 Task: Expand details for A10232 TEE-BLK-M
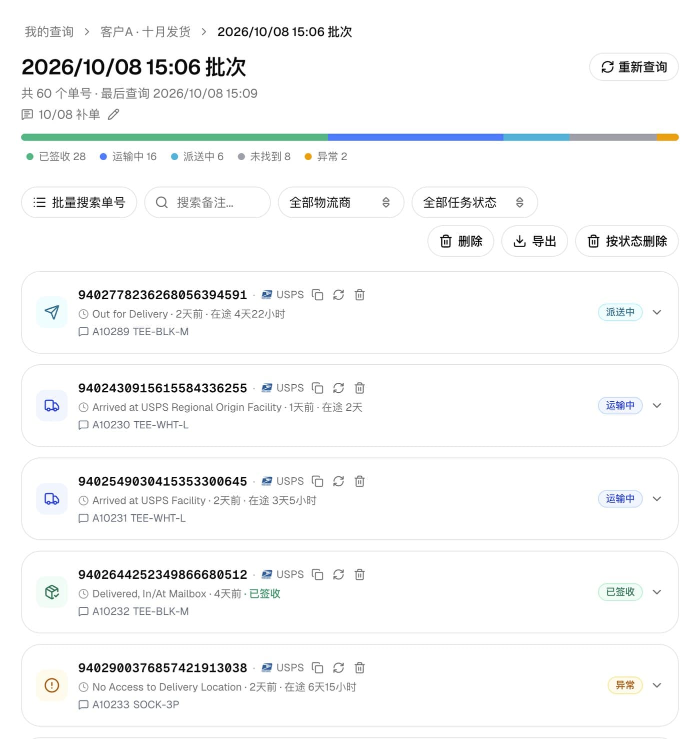click(x=657, y=592)
